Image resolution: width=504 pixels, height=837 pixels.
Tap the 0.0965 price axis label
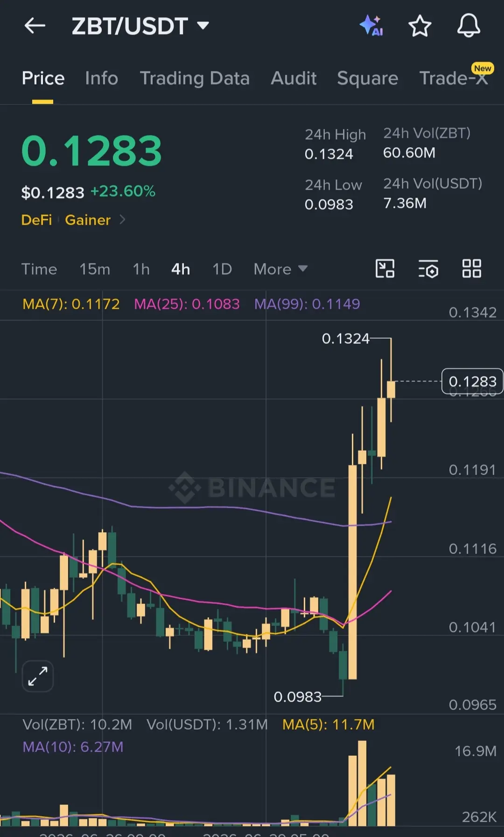tap(472, 705)
